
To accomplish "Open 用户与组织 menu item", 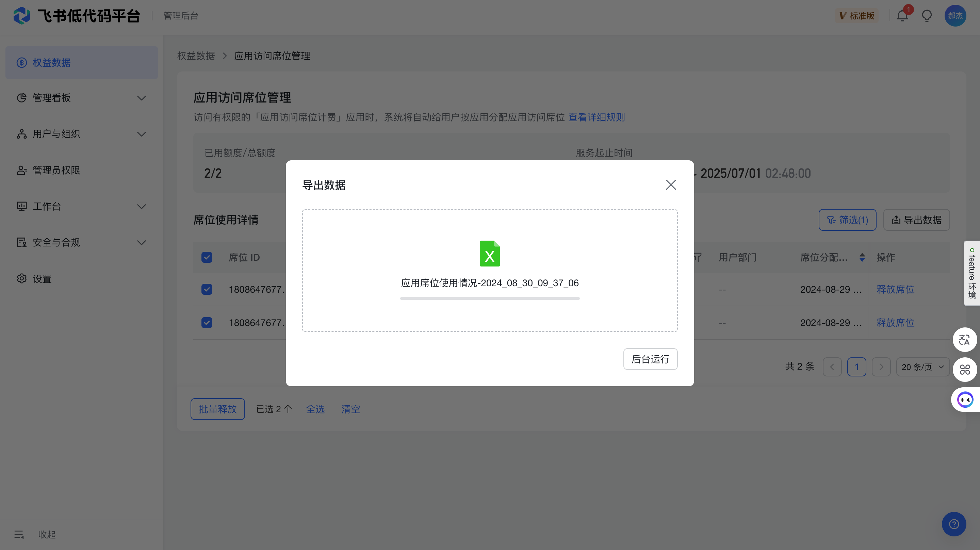I will click(x=81, y=134).
